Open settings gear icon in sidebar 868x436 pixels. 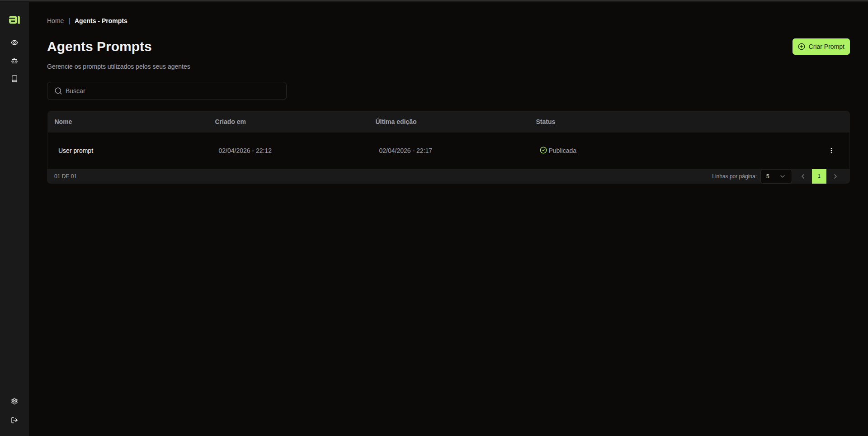click(14, 401)
